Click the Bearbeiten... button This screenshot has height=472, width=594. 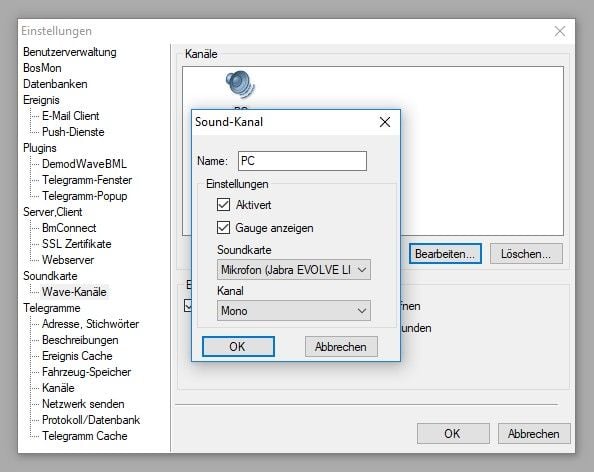click(x=445, y=254)
